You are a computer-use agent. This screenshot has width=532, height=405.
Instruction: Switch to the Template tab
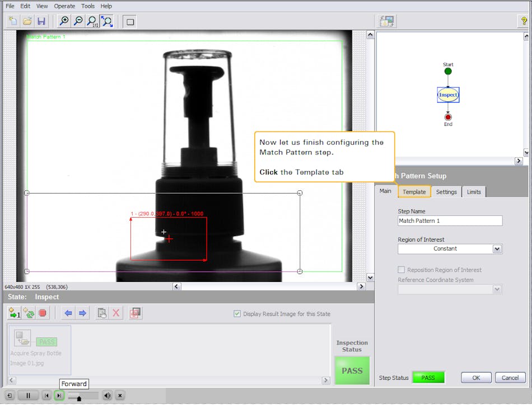pyautogui.click(x=414, y=192)
